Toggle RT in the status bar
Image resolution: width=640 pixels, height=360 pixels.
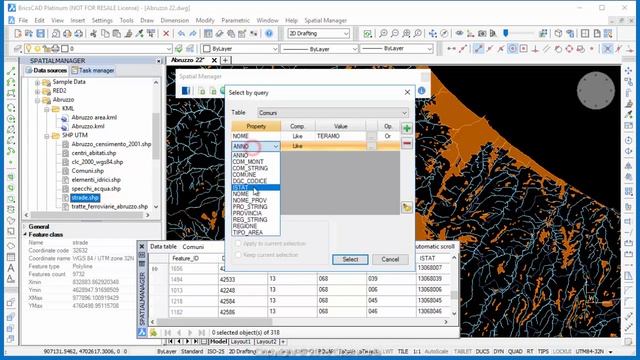tap(530, 351)
